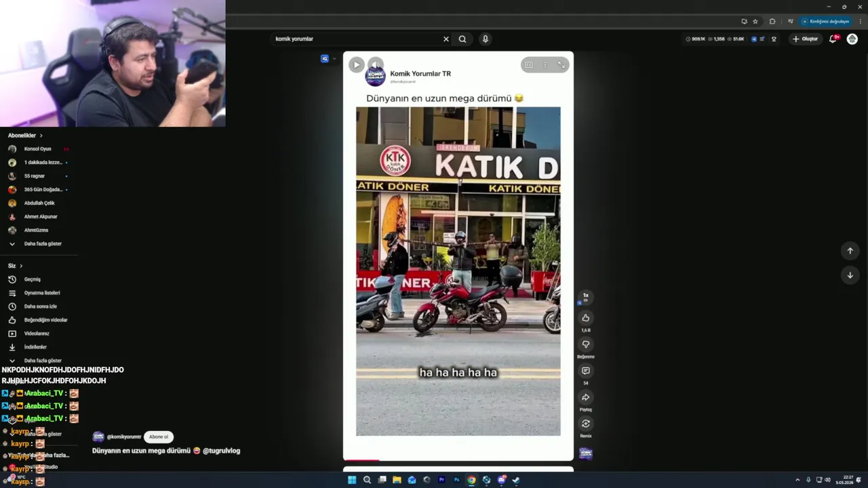
Task: Open Windows Start menu
Action: point(352,480)
